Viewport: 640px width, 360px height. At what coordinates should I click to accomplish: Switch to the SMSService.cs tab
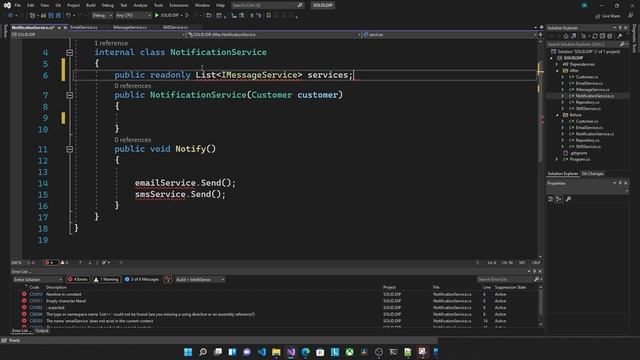coord(175,27)
